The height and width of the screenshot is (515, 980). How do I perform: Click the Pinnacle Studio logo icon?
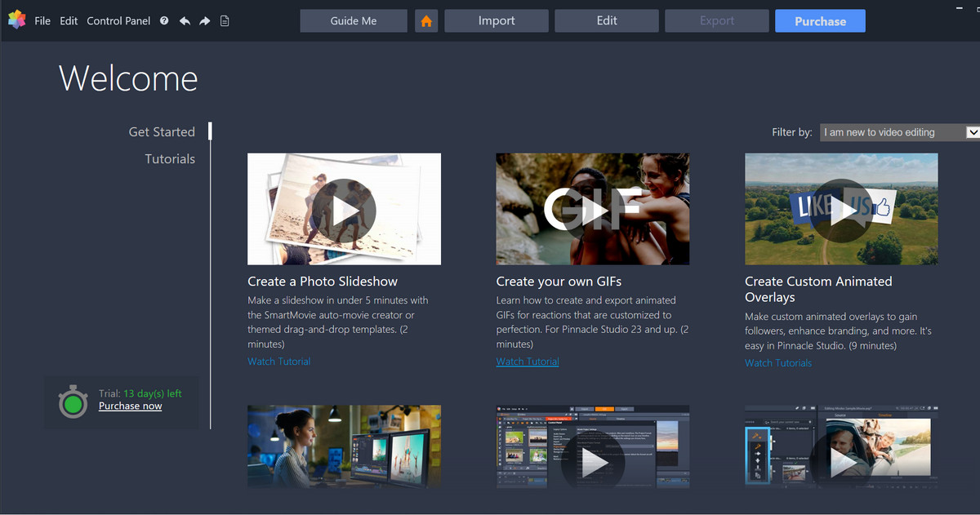tap(16, 20)
